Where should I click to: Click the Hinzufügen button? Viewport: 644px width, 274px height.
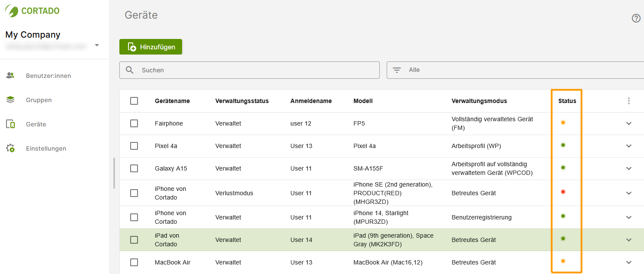pyautogui.click(x=151, y=47)
